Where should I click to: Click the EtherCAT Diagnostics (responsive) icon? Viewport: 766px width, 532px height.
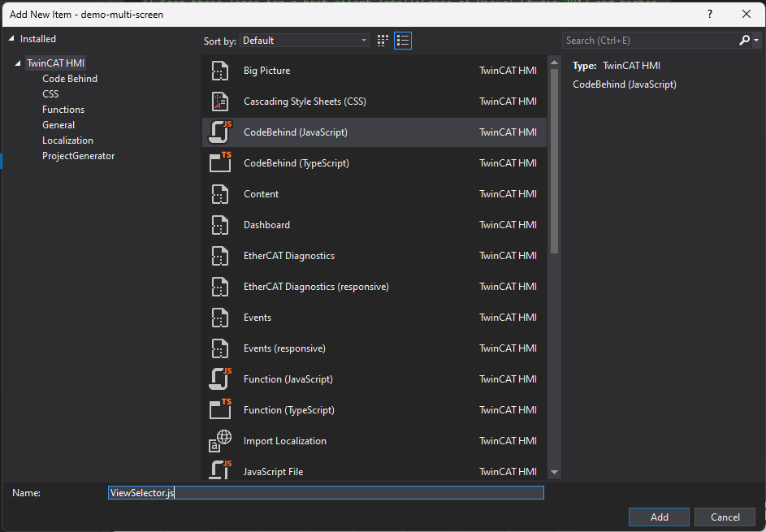(x=220, y=287)
